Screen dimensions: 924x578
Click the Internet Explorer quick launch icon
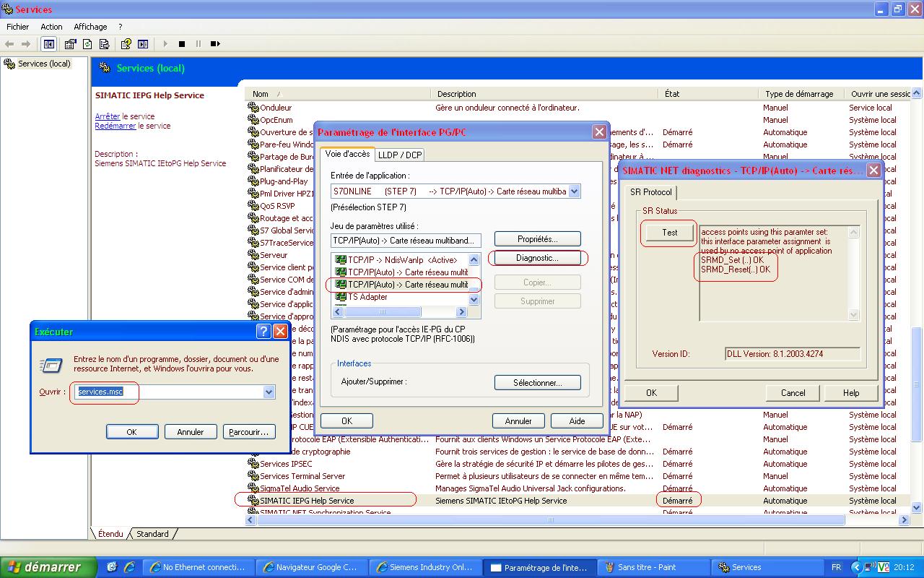coord(130,567)
